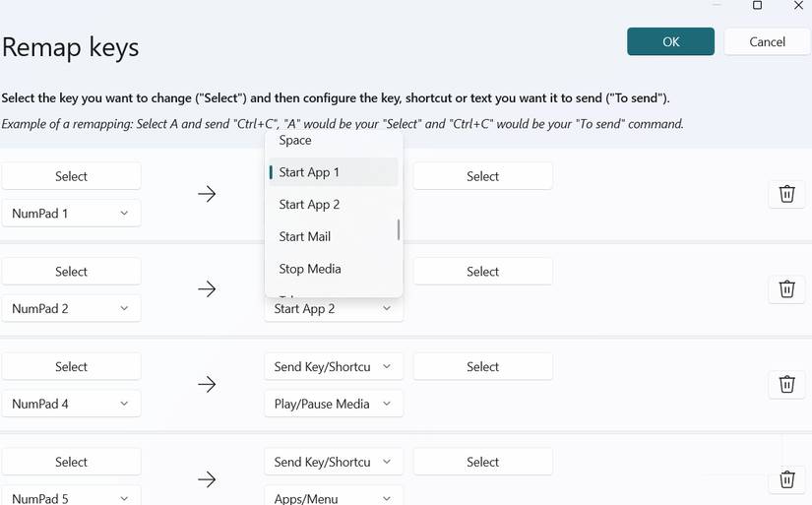Choose Start App 1 from the list
Image resolution: width=812 pixels, height=505 pixels.
tap(333, 172)
